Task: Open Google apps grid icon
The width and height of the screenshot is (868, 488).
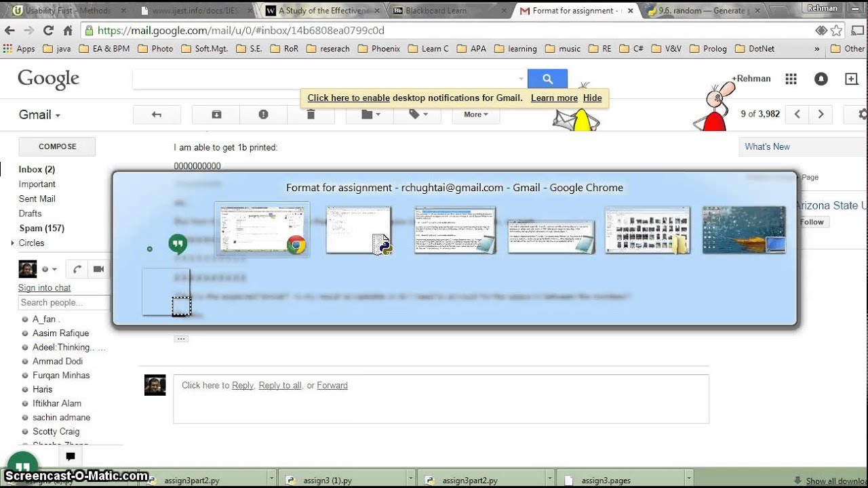Action: 791,79
